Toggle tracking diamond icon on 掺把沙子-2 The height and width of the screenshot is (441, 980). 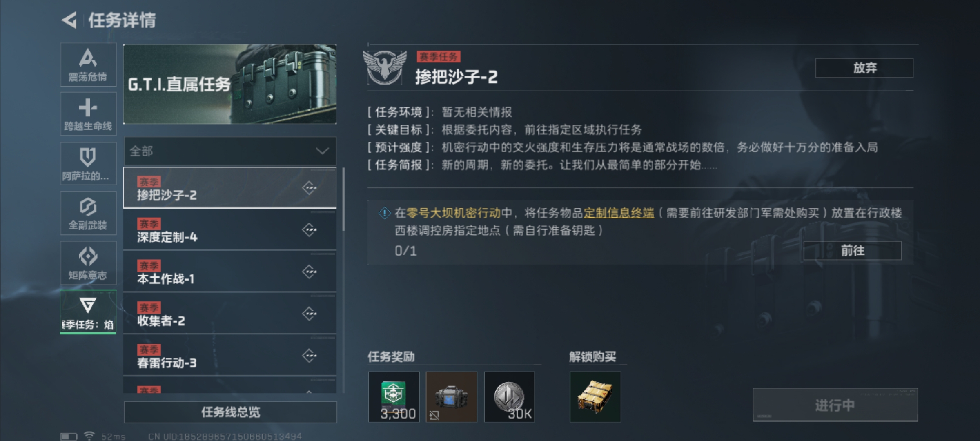(310, 188)
